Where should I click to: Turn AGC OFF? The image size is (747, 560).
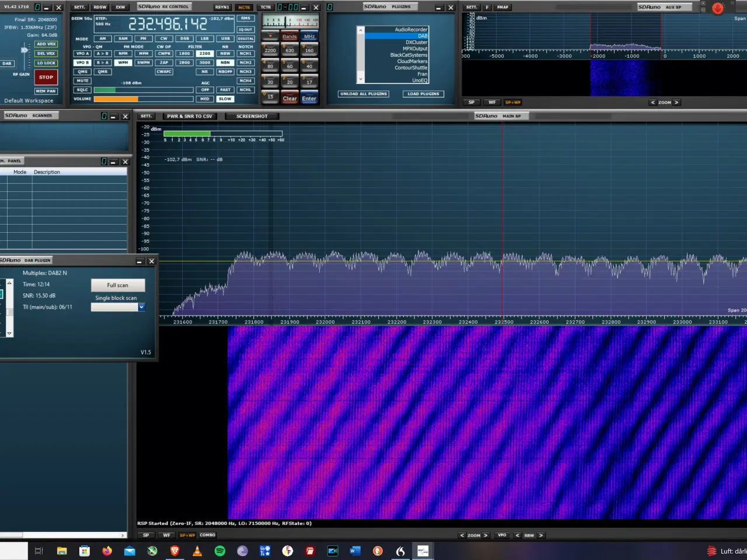[x=205, y=90]
